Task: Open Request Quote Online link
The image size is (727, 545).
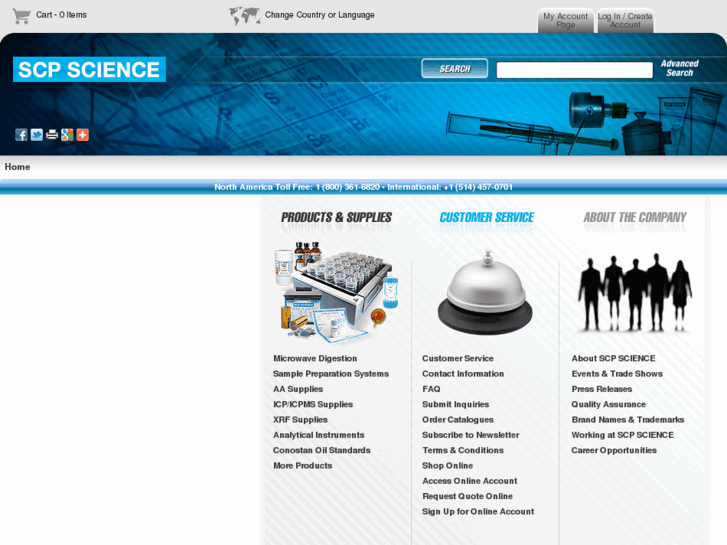Action: (x=467, y=496)
